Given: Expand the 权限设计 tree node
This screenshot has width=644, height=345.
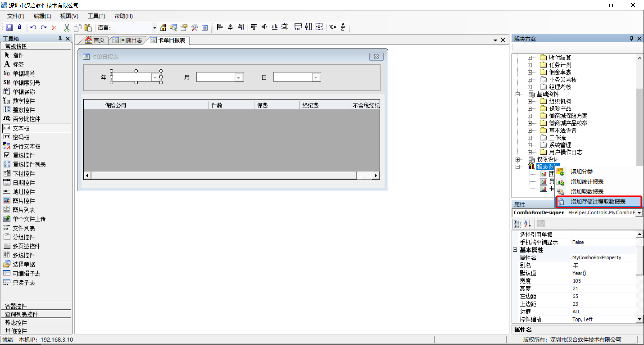Looking at the screenshot, I should (518, 160).
